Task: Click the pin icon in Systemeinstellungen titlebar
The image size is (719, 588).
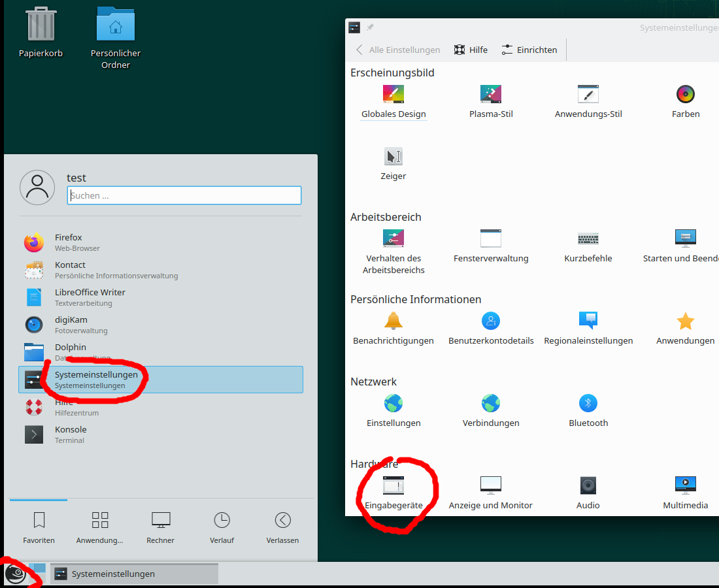Action: click(370, 27)
